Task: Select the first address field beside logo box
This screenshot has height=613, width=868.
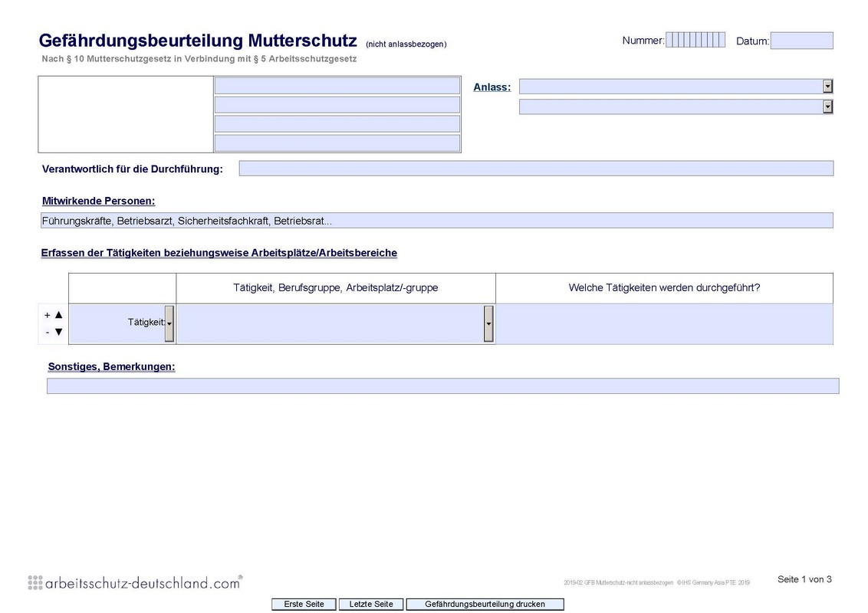Action: pos(337,86)
